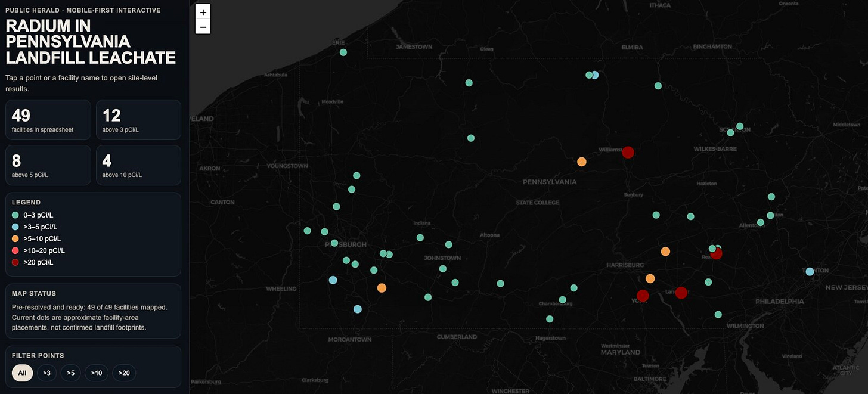
Task: Click the "All" filter chip
Action: (x=22, y=373)
